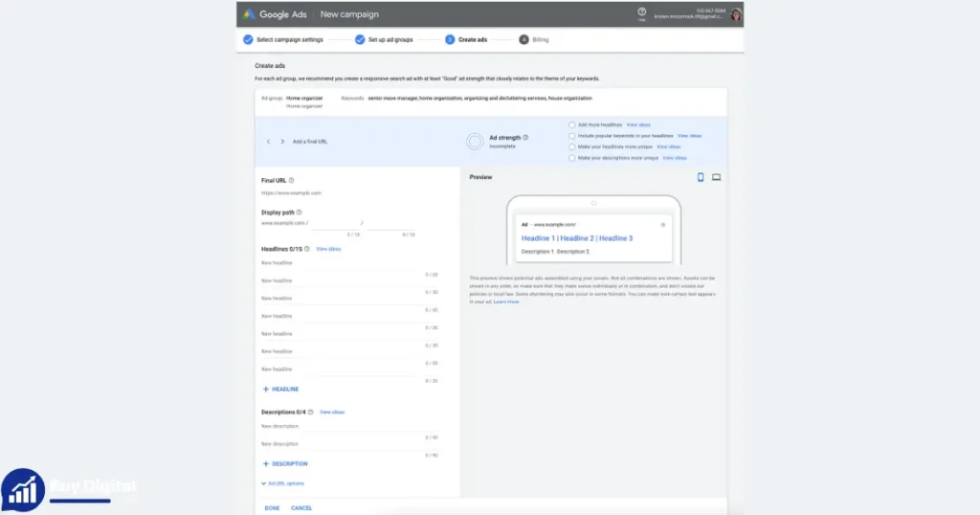This screenshot has width=980, height=515.
Task: Click 'Headline 1 | Headline 2 | Headline 3' preview text
Action: point(577,238)
